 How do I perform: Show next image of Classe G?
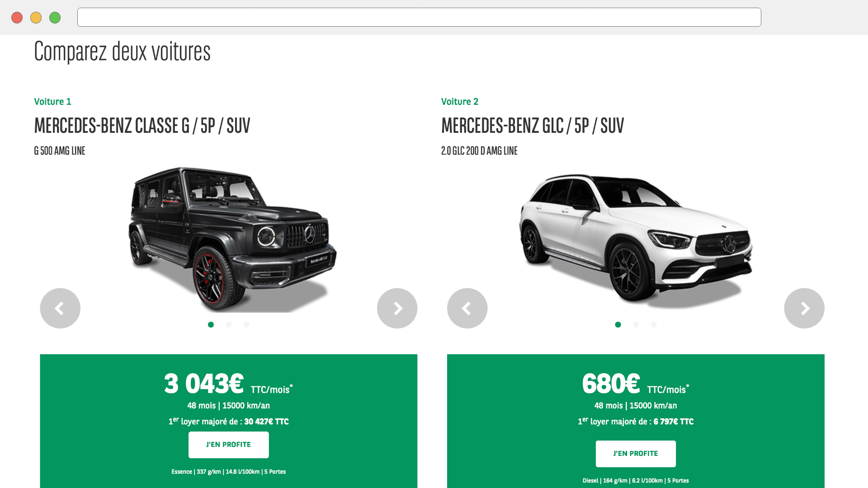point(397,308)
